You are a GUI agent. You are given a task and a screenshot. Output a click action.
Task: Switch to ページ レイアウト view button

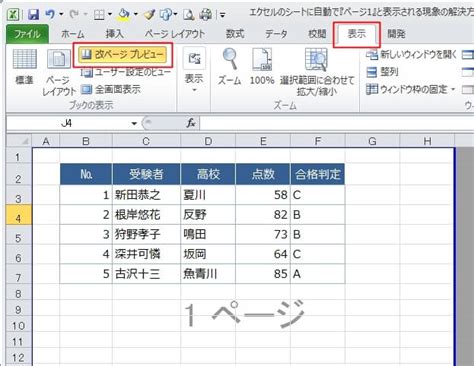(59, 72)
